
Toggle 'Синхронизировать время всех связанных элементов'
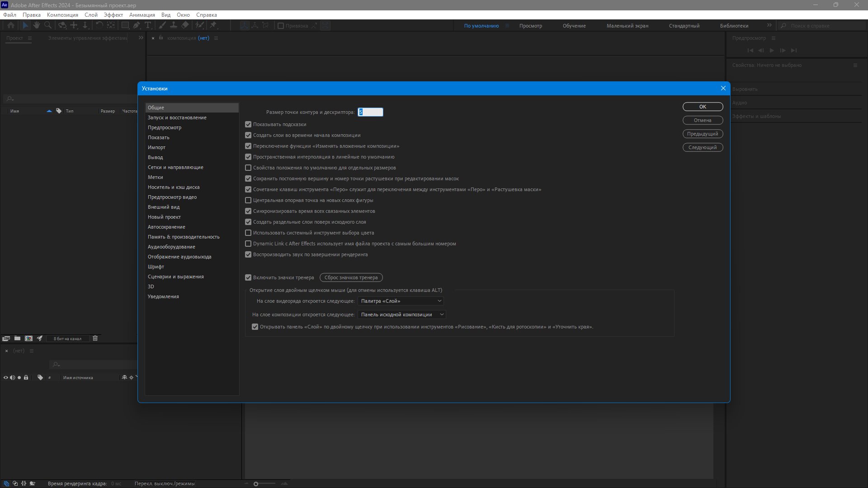coord(248,211)
